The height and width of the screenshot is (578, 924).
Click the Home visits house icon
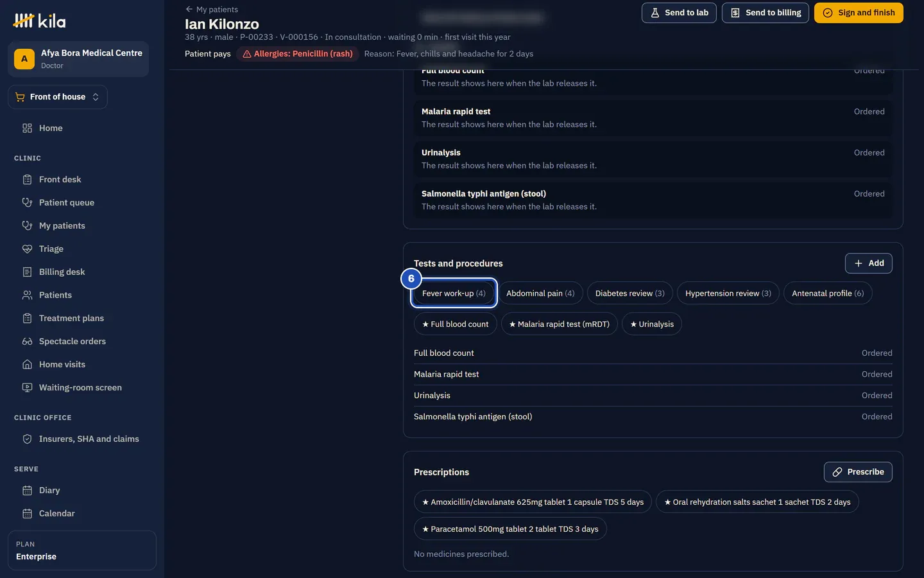point(27,364)
